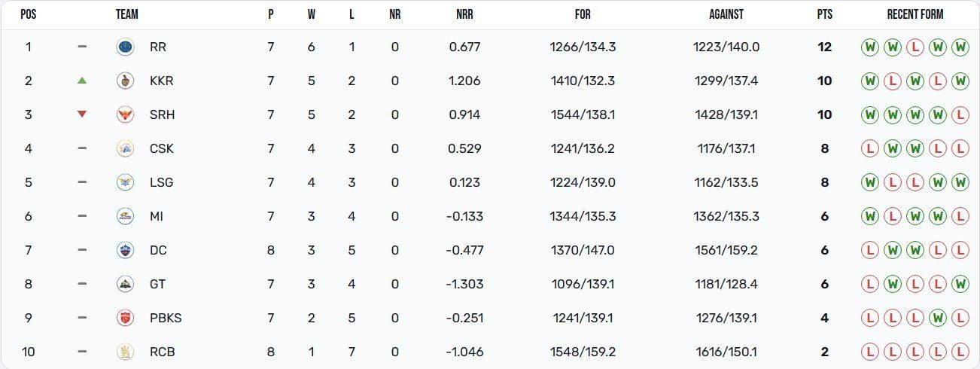Viewport: 980px width, 369px height.
Task: Click RCB's first recent form loss badge
Action: [869, 352]
